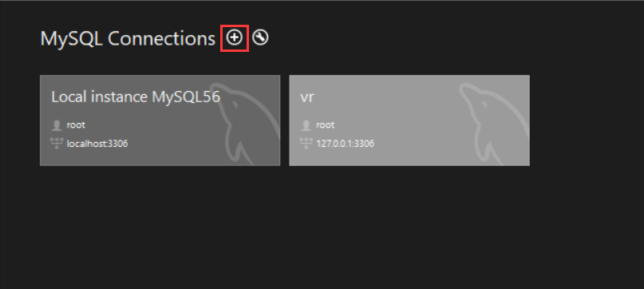Click the dolphin logo on vr tile
This screenshot has height=289, width=644.
pyautogui.click(x=495, y=123)
